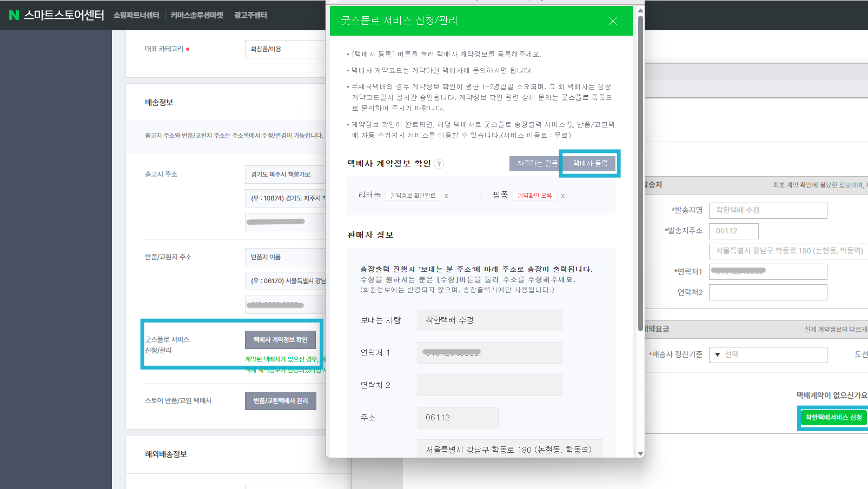Click the red 계약확인 오류 status badge
The width and height of the screenshot is (868, 489).
[x=534, y=196]
